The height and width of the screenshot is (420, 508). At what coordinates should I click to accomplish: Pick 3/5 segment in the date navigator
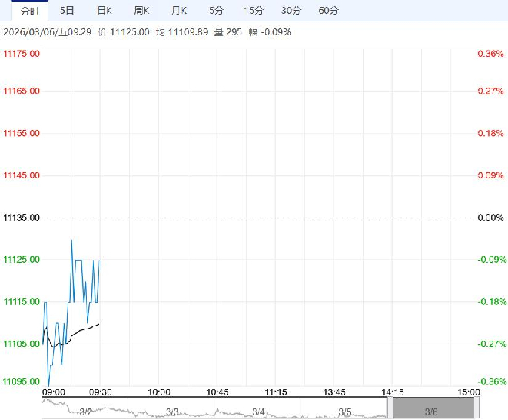tap(344, 412)
